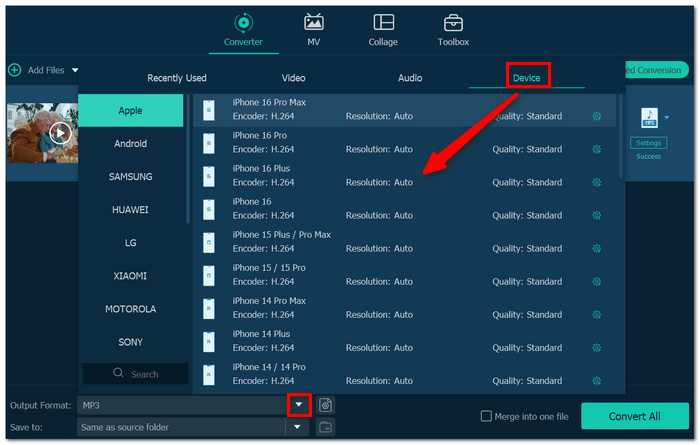
Task: Switch to the Video format tab
Action: click(x=293, y=78)
